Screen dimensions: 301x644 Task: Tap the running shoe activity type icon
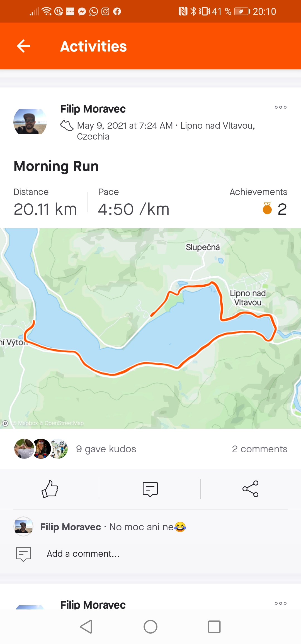click(67, 125)
